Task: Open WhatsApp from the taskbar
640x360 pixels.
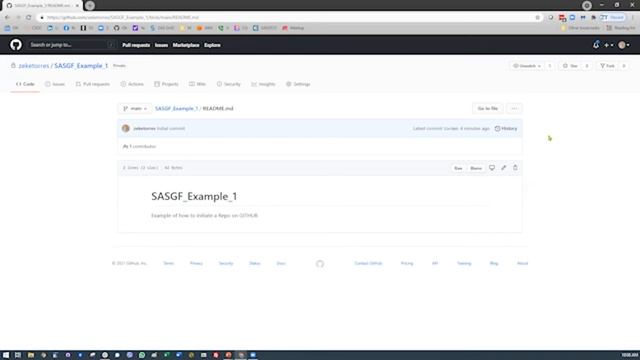Action: coord(142,355)
